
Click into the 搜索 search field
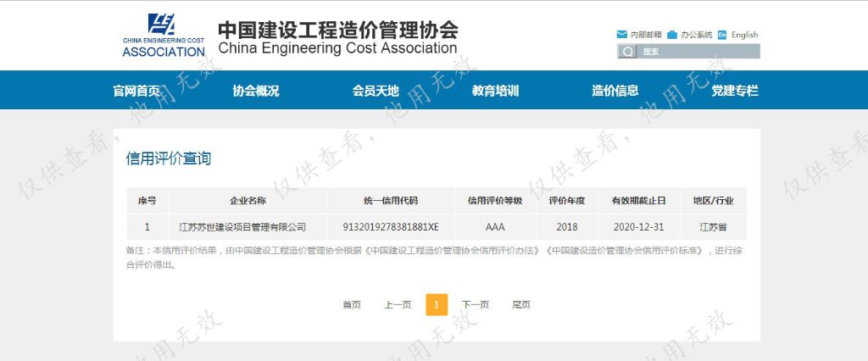coord(698,52)
